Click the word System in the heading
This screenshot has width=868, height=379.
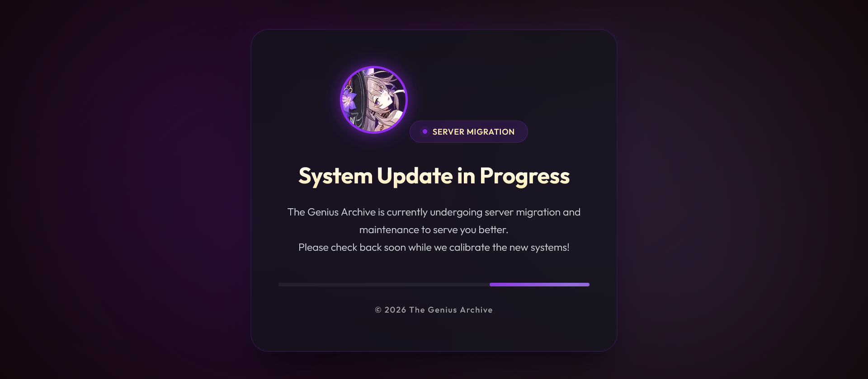(335, 176)
